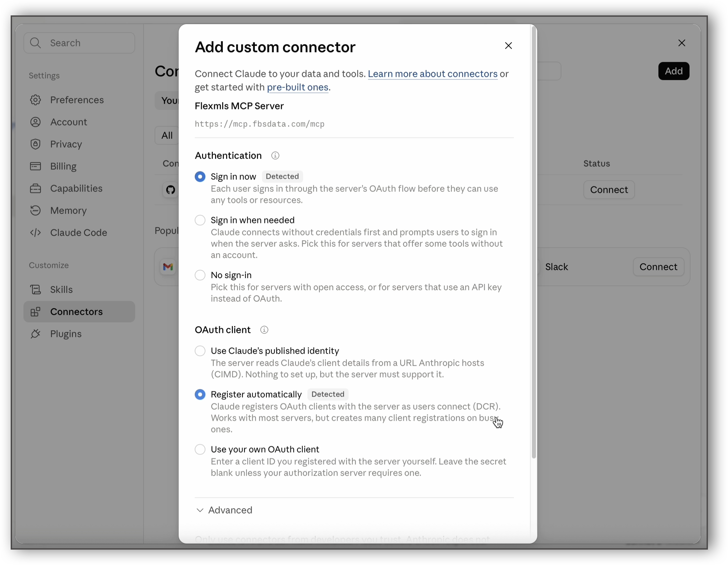Click the black Add button
Image resolution: width=728 pixels, height=565 pixels.
click(x=674, y=71)
